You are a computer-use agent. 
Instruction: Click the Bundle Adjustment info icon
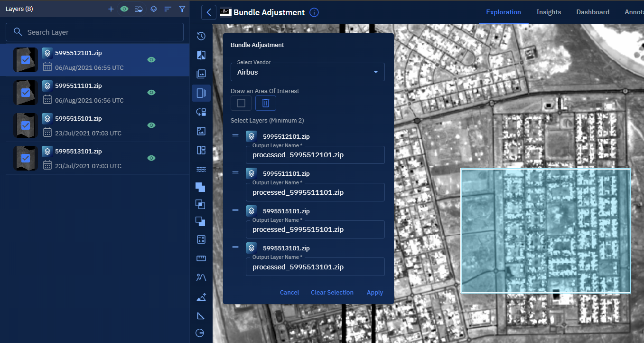pos(314,12)
